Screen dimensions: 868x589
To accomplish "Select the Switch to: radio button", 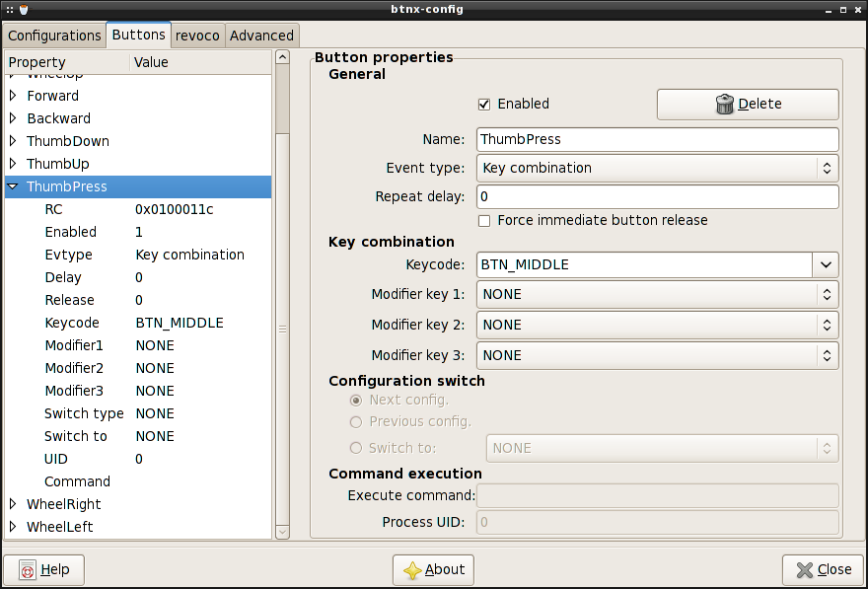I will click(x=356, y=448).
